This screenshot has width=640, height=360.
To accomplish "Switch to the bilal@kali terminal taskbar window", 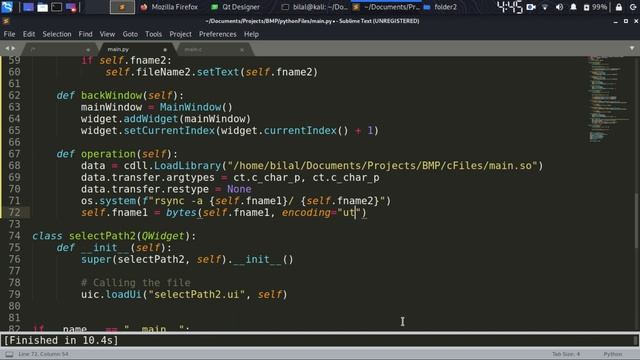I will coord(315,7).
